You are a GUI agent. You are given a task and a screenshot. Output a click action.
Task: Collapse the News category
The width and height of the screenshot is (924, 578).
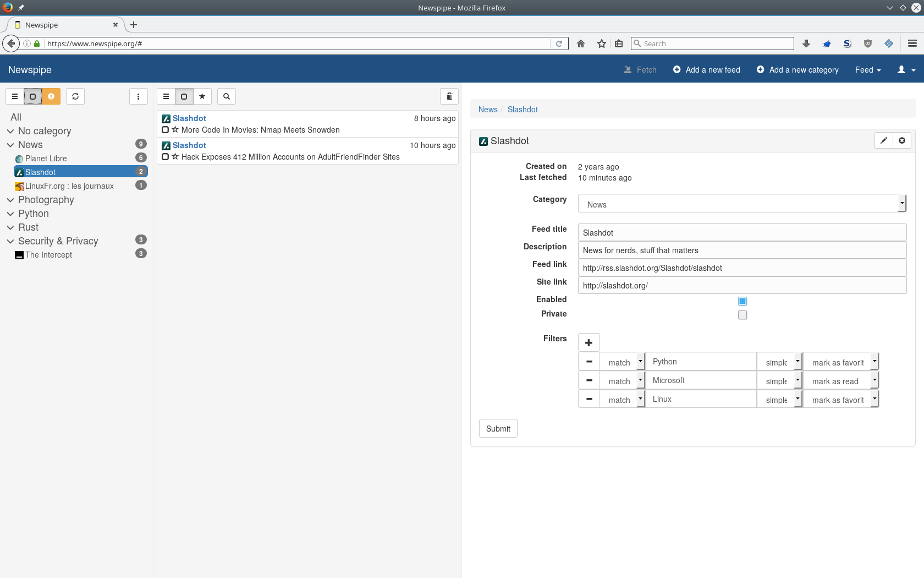click(x=10, y=145)
